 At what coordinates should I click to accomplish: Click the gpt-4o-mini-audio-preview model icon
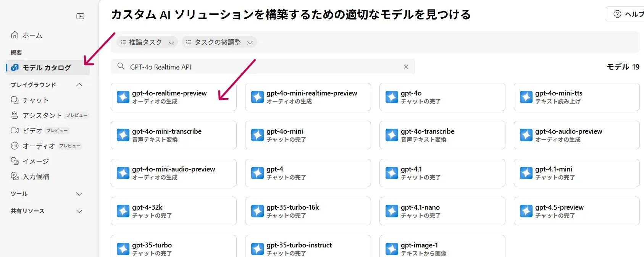(123, 173)
